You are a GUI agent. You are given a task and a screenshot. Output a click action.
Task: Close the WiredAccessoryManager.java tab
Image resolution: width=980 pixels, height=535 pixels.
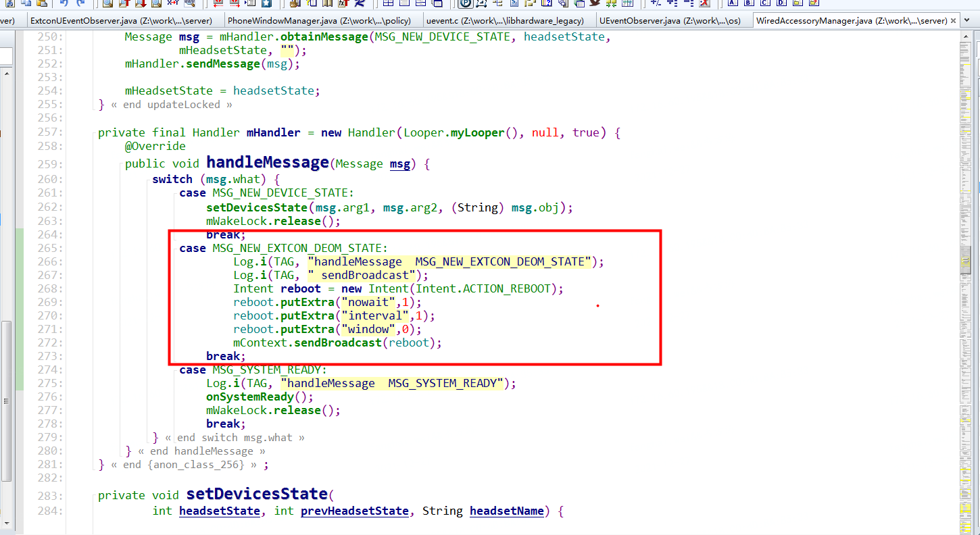pos(953,20)
